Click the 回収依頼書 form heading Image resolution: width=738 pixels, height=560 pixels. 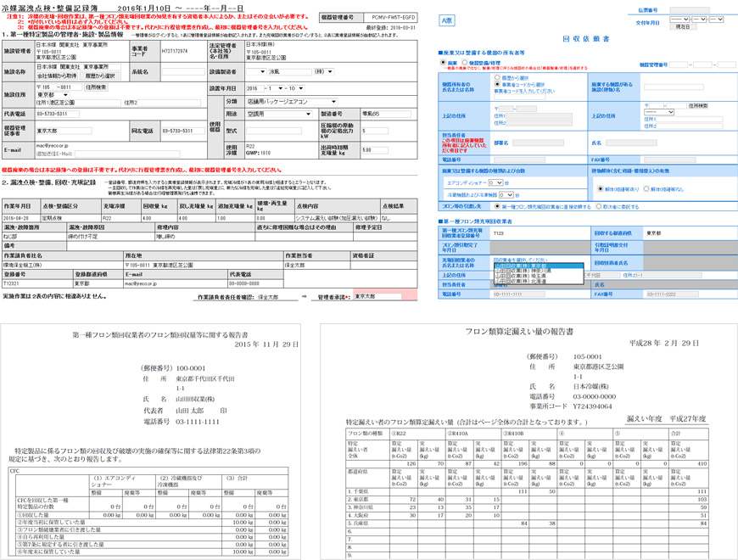(x=586, y=39)
